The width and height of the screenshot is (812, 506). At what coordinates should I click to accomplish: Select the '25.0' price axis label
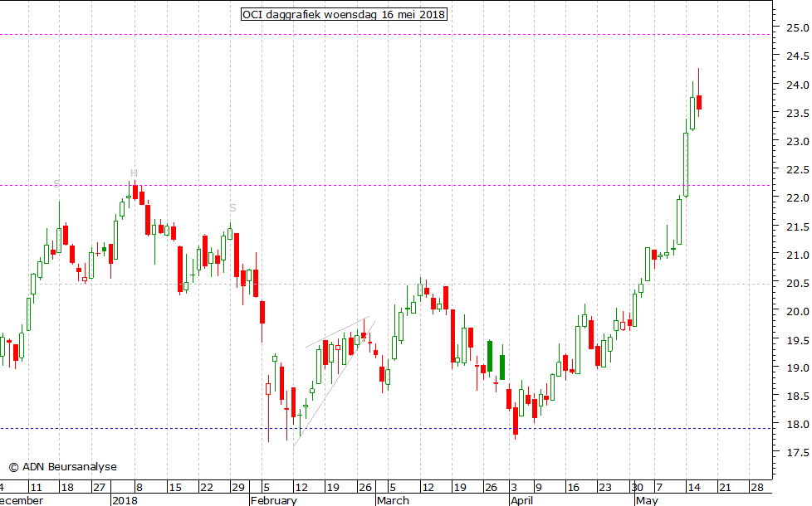(798, 28)
